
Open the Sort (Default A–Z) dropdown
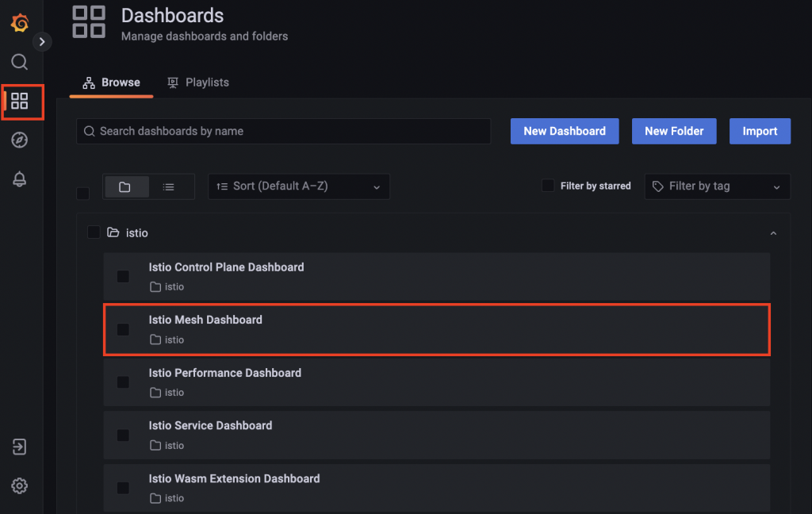click(298, 186)
